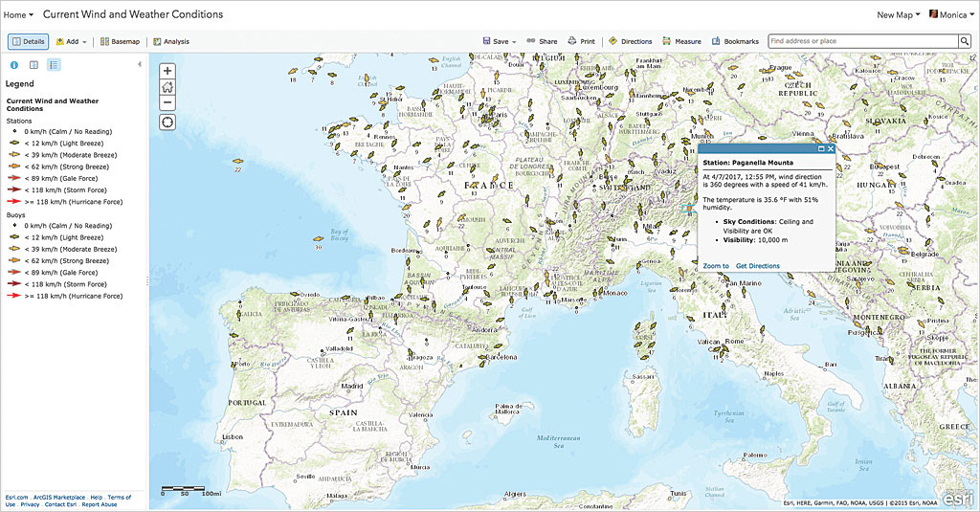Open the Save dropdown menu
Screen dimensions: 980x512
(x=501, y=42)
